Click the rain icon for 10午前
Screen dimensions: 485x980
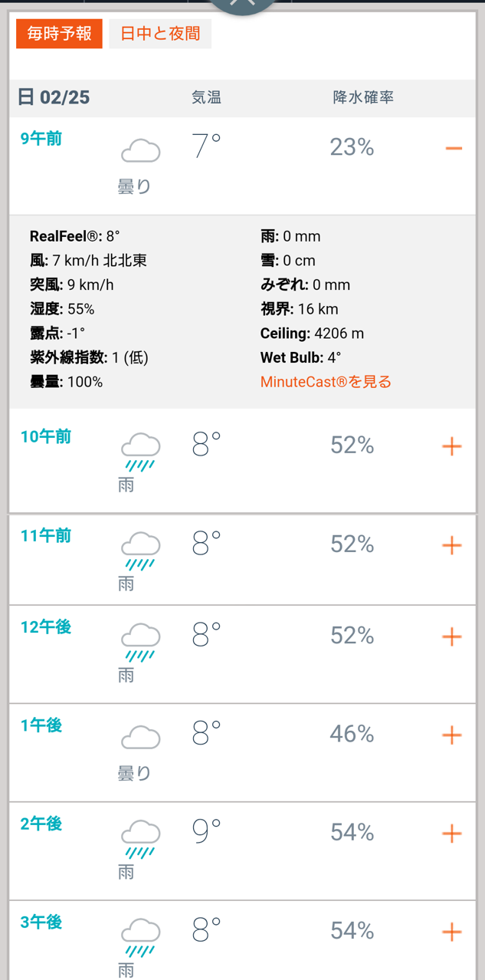[x=140, y=452]
